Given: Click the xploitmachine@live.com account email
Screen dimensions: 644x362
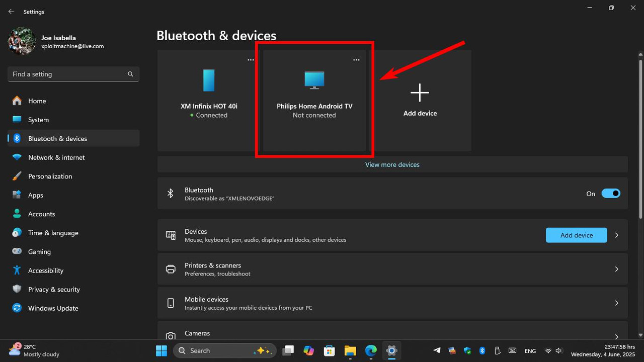Looking at the screenshot, I should 72,46.
